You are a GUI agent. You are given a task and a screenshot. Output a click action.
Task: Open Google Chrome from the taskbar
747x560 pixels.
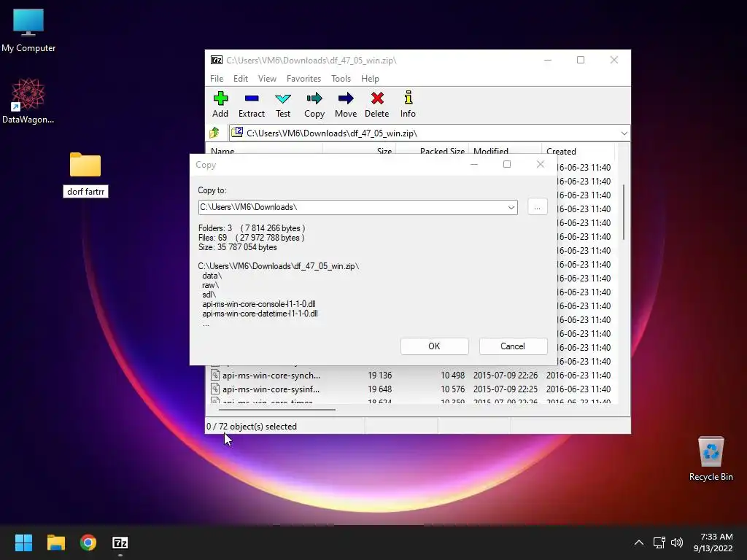tap(88, 542)
